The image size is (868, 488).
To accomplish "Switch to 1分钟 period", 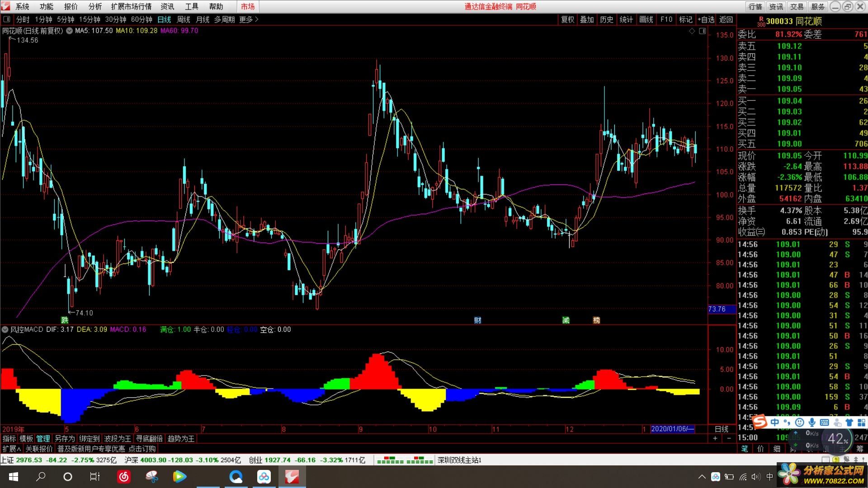I will (x=43, y=19).
